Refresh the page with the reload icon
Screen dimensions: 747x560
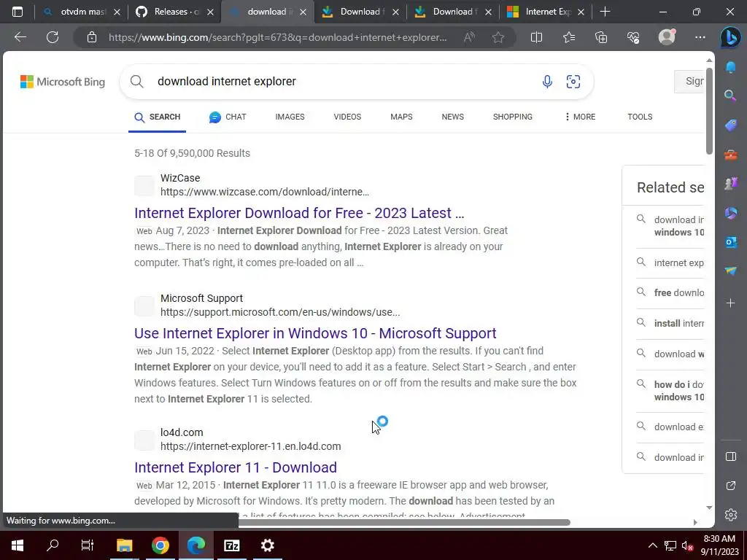[53, 37]
